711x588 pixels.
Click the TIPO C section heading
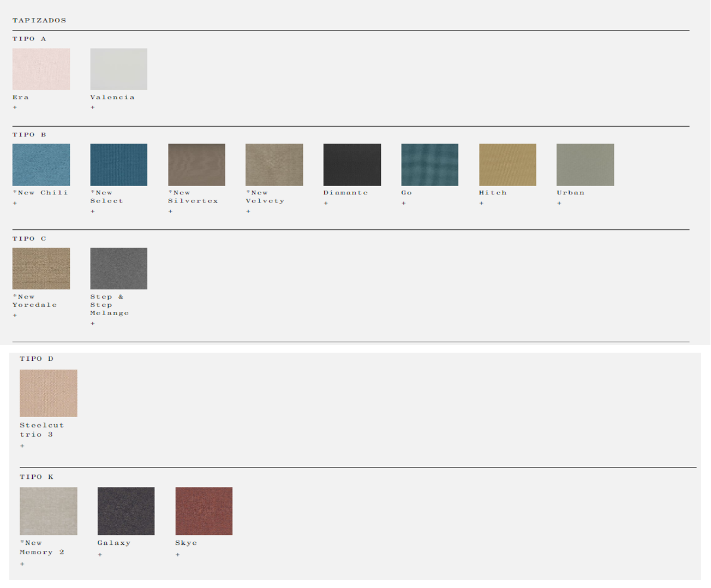[29, 239]
